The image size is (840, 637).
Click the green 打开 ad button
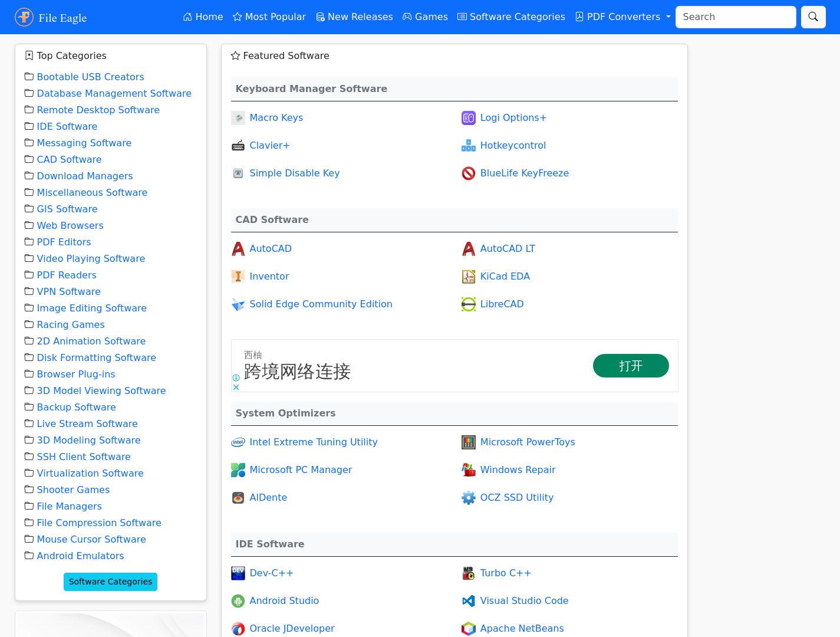point(631,366)
